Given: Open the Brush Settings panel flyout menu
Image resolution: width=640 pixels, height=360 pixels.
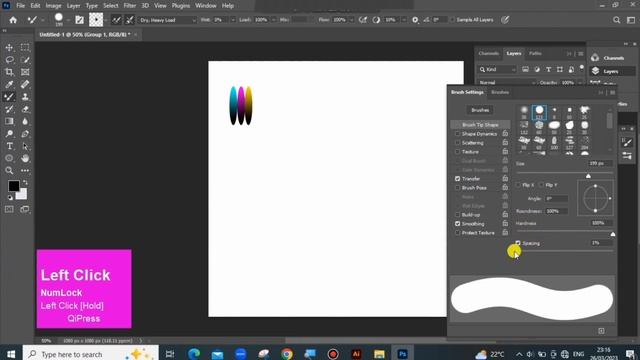Looking at the screenshot, I should coord(613,93).
